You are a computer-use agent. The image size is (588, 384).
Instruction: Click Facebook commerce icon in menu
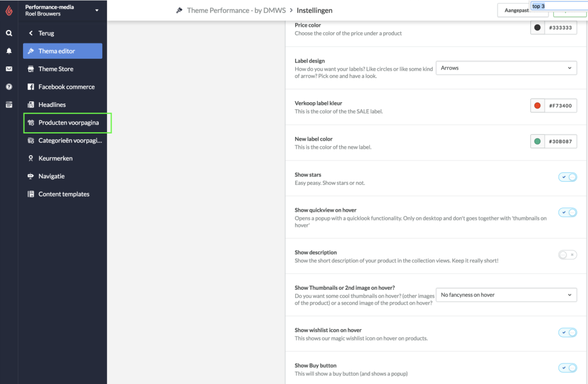point(31,86)
